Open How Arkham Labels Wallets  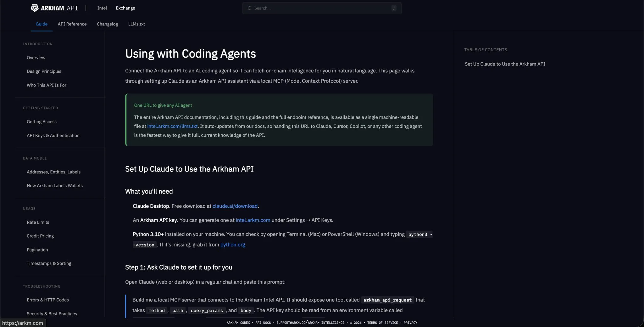coord(55,186)
